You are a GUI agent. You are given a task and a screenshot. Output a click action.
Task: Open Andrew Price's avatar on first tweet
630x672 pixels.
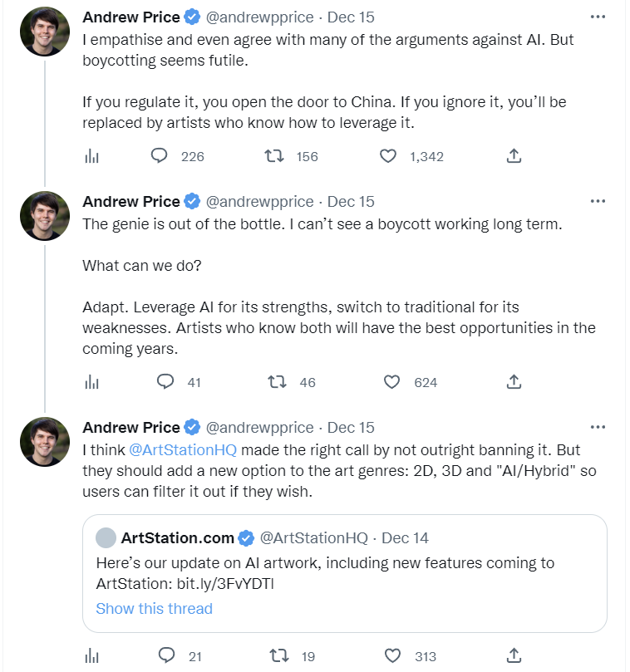[44, 32]
